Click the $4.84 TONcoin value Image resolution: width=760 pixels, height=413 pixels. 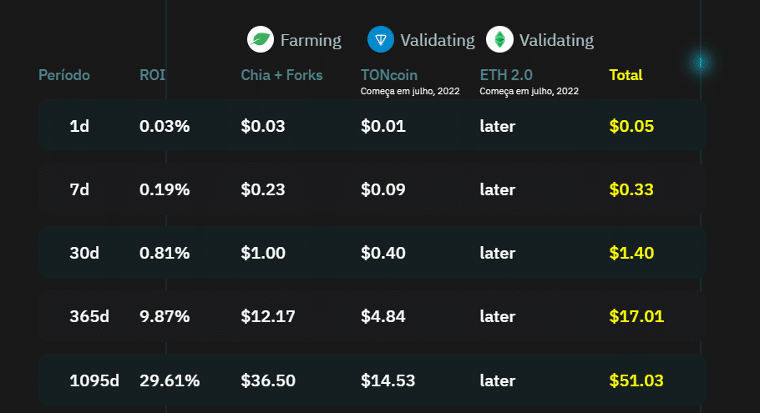pyautogui.click(x=383, y=317)
